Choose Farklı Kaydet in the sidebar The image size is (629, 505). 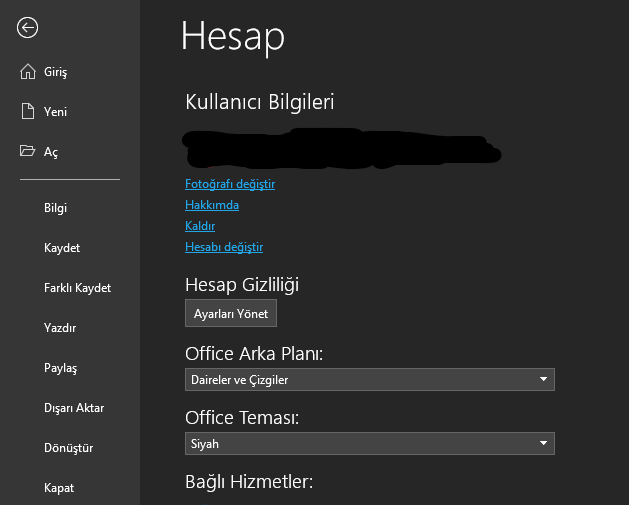coord(77,288)
